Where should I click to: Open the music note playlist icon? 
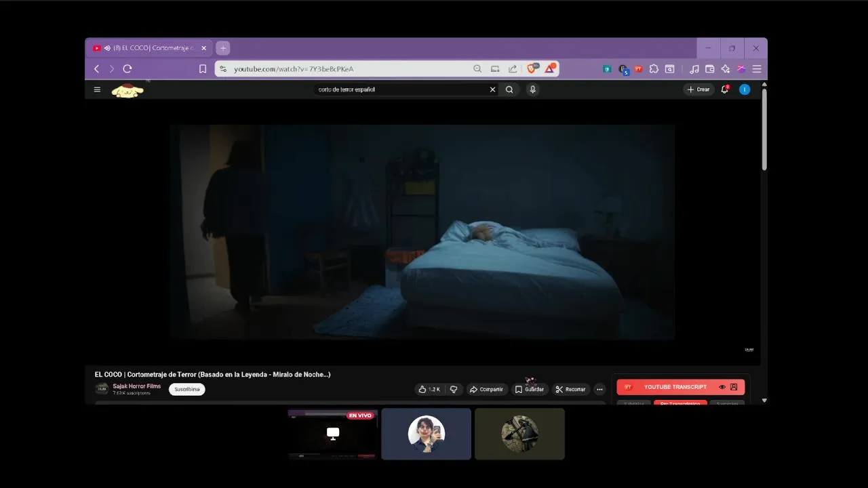[x=694, y=69]
